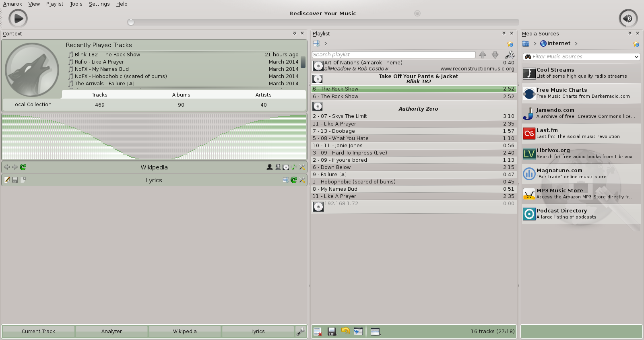Save lyrics with the floppy icon
Viewport: 644px width, 340px height.
click(x=15, y=180)
